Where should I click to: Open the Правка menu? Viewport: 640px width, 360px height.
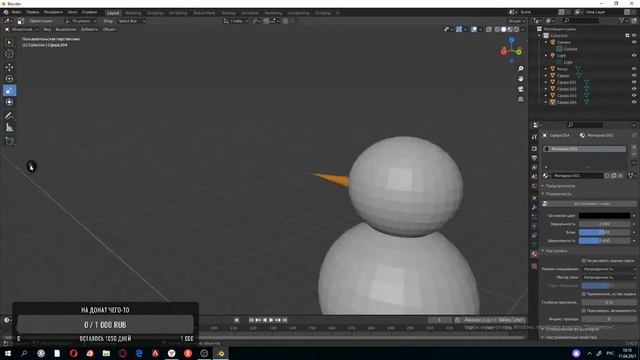click(33, 12)
